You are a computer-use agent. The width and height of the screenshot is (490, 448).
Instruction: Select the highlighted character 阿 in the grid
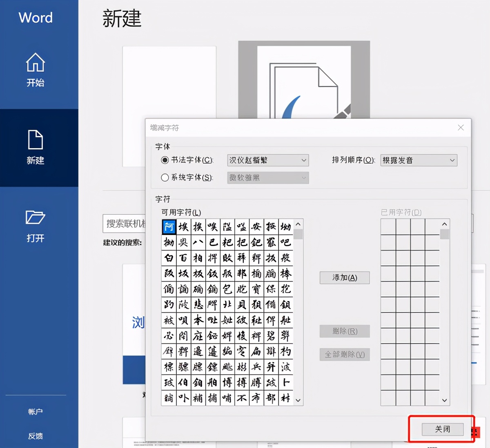point(169,226)
